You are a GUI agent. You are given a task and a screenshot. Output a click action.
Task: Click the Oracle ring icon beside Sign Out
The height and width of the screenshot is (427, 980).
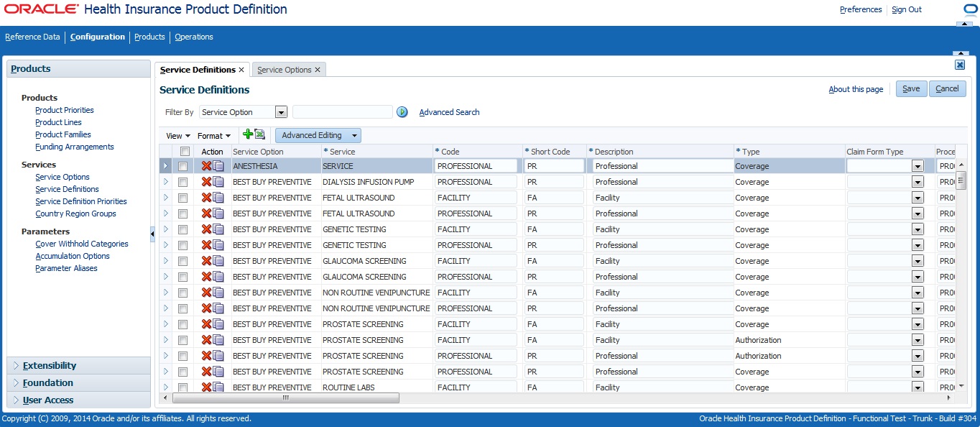pos(970,10)
